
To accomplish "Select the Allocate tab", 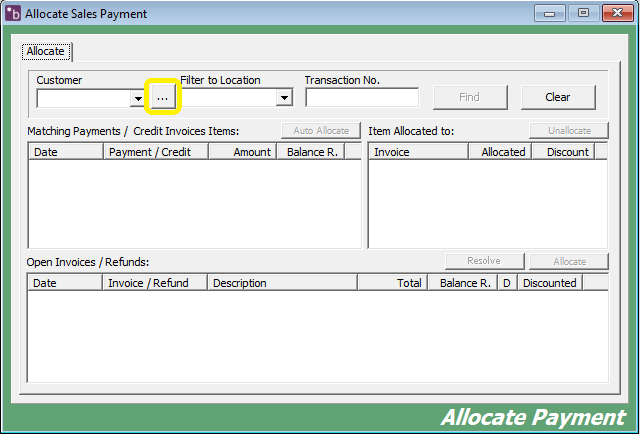I will [45, 51].
